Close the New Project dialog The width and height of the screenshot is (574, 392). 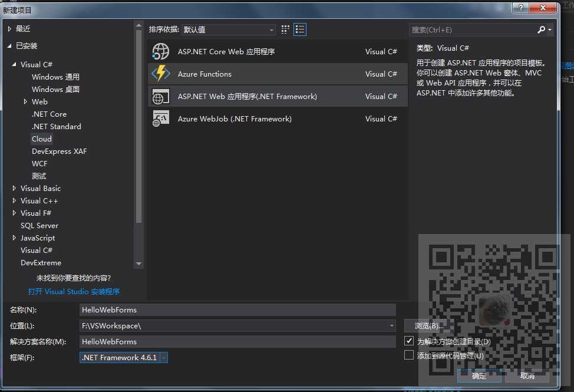543,8
